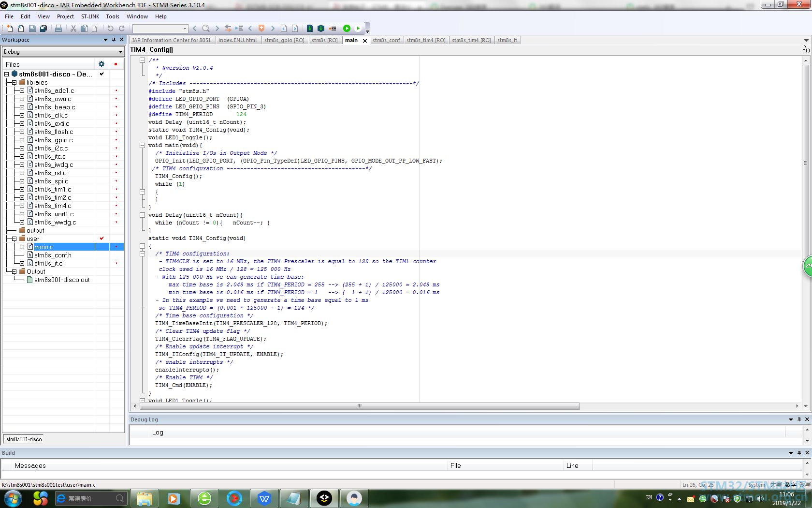Open the Debug Log panel menu arrow
The width and height of the screenshot is (812, 508).
[x=791, y=419]
